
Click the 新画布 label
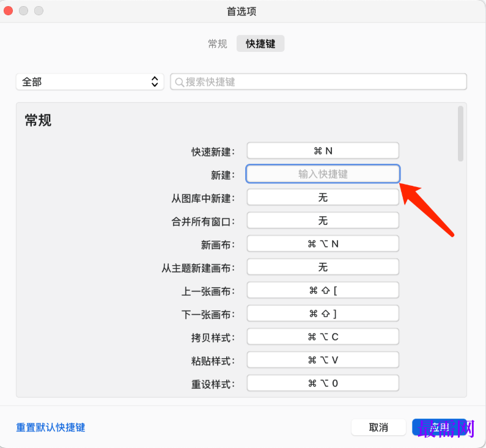tap(218, 244)
